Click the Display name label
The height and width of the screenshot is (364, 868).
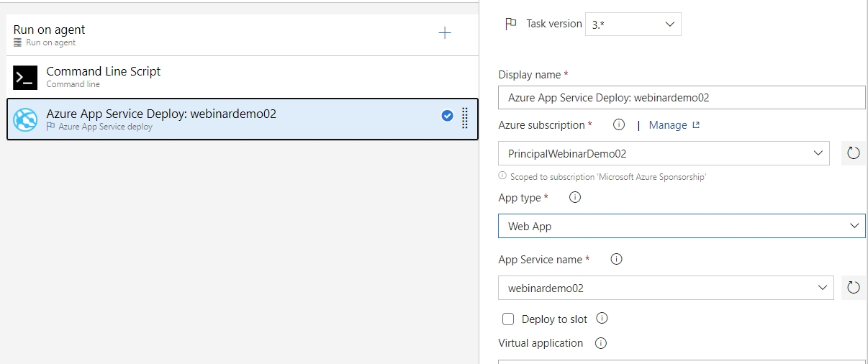coord(529,75)
